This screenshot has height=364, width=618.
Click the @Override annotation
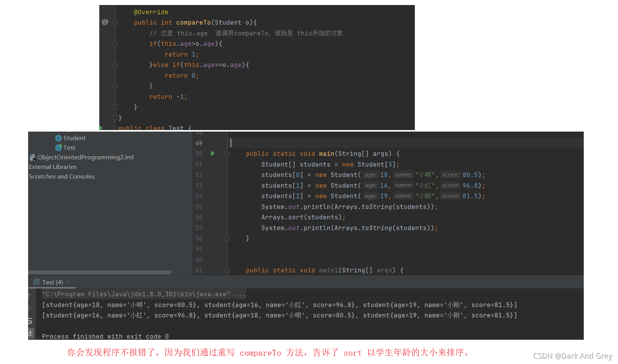[151, 12]
